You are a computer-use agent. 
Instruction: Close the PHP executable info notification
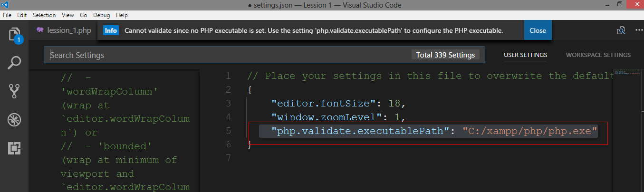coord(538,30)
